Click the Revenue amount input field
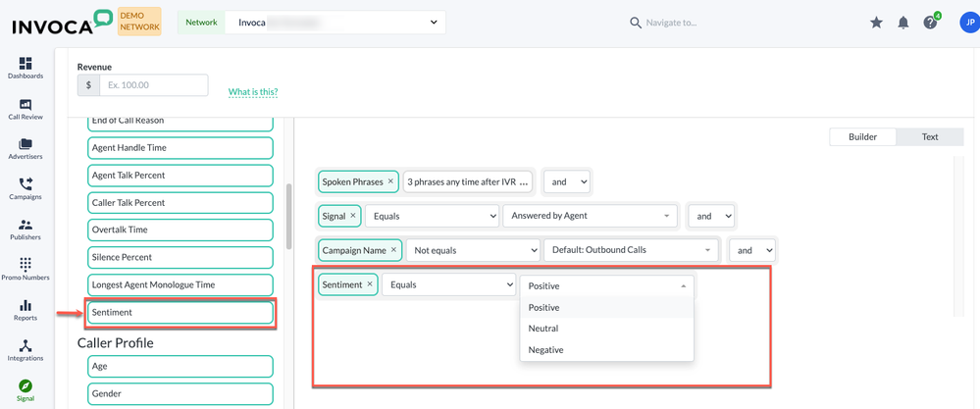 point(153,85)
